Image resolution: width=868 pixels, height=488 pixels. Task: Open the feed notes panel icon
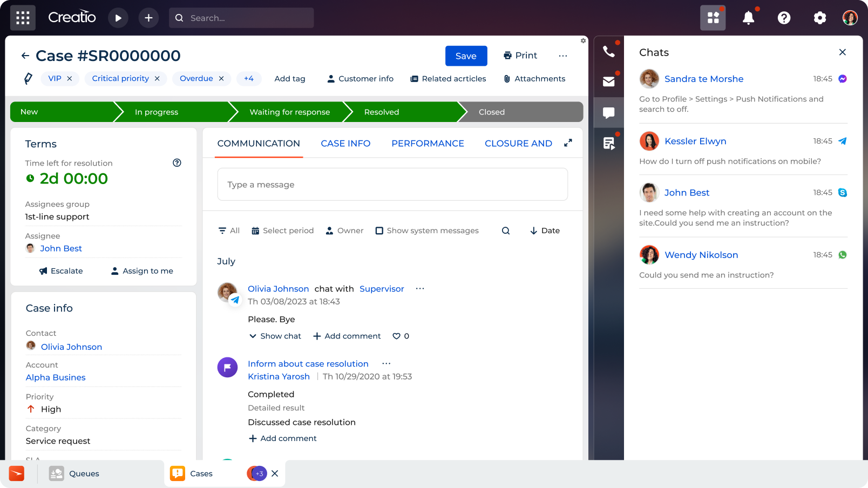coord(609,143)
